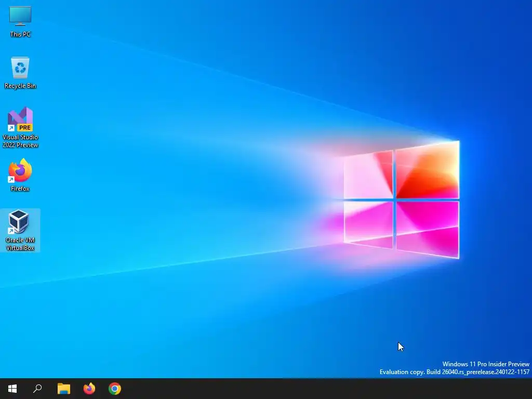Click the 'Visual Studio 2022 Preview' label text
The image size is (532, 399).
(20, 141)
